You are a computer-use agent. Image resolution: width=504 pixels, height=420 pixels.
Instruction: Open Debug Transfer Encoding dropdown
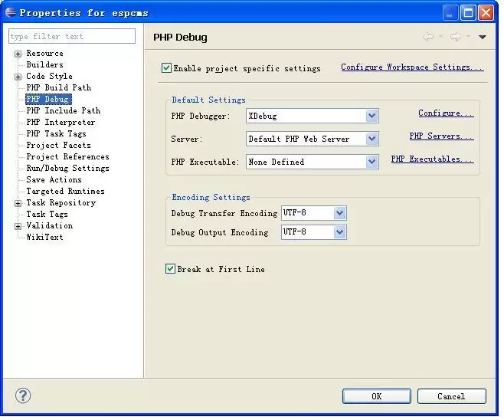[340, 213]
